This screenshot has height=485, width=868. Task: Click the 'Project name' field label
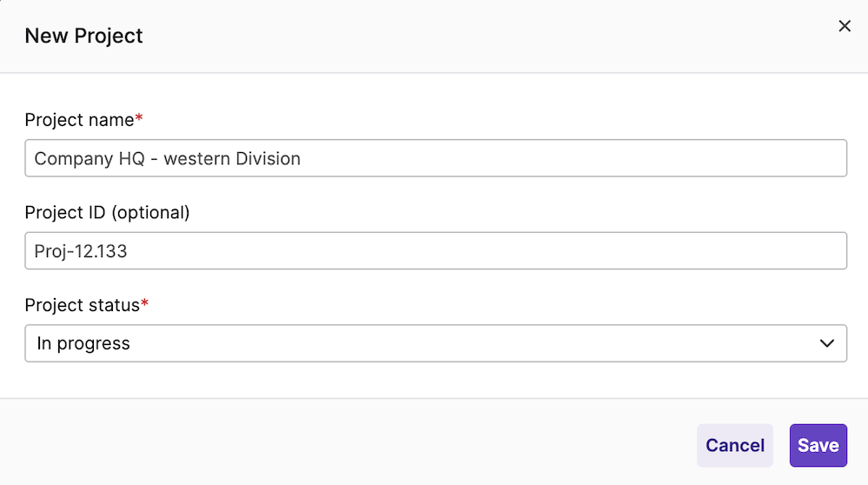click(x=79, y=120)
